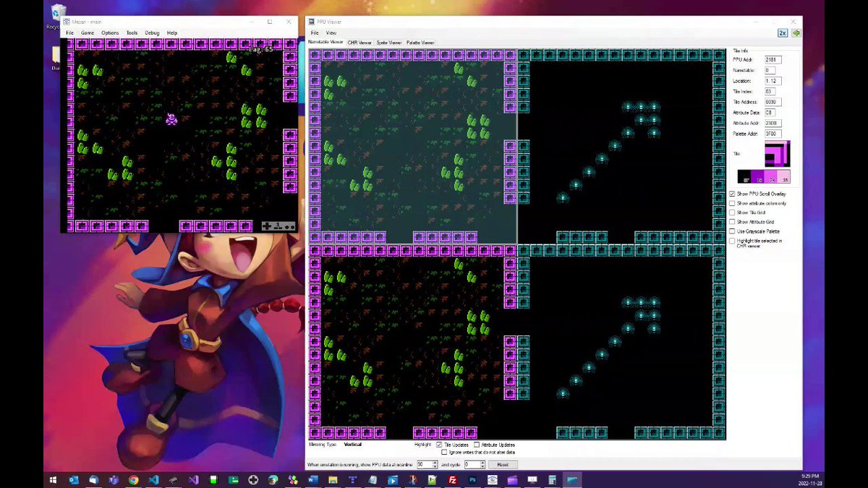Click the green arrow icon in PPU Viewer
The image size is (868, 488).
[x=796, y=33]
